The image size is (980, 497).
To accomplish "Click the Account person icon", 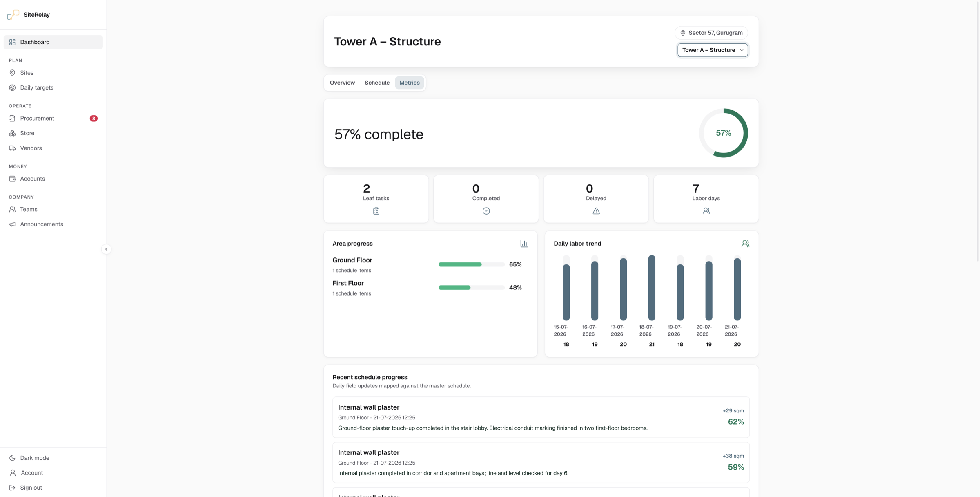I will 13,472.
